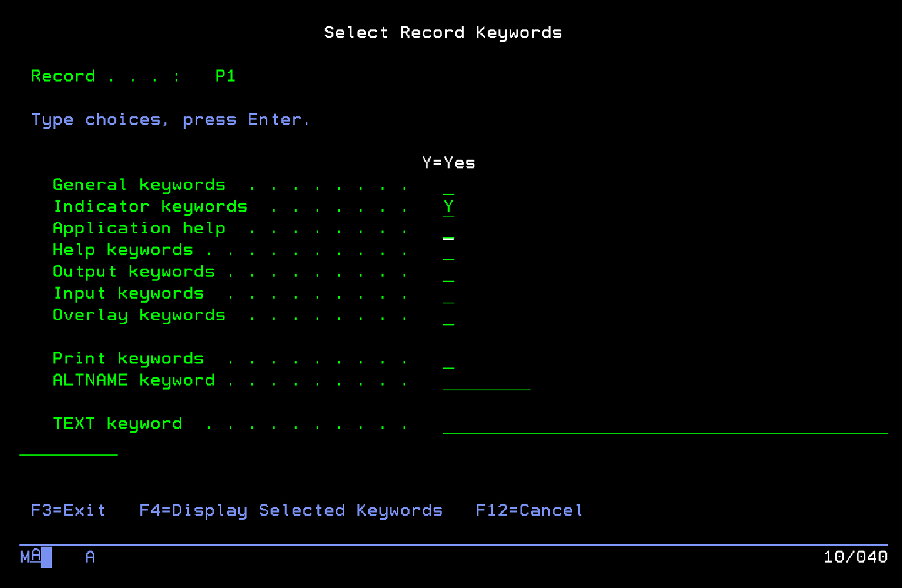Click the Overlay keywords label
The image size is (902, 588).
pyautogui.click(x=139, y=315)
